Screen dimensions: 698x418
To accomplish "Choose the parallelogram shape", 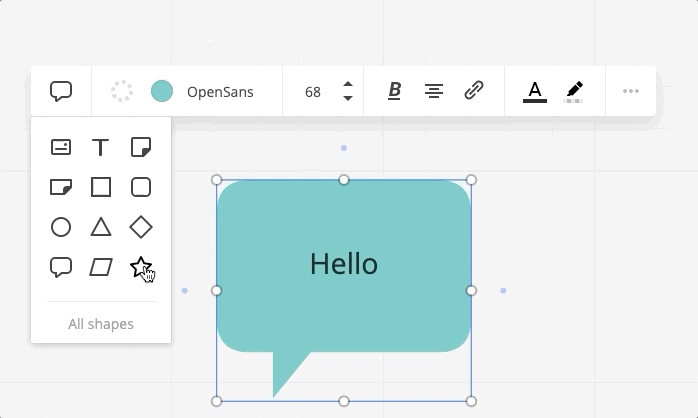I will 101,267.
